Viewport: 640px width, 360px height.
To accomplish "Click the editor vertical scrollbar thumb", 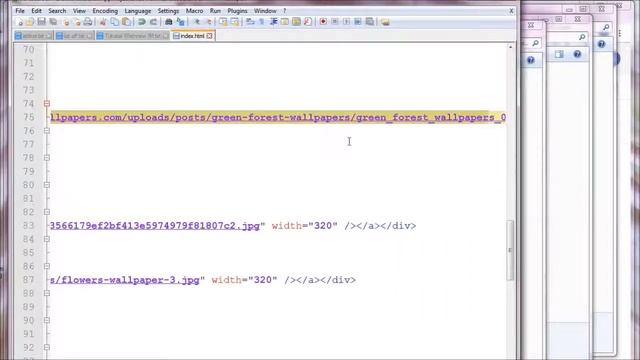I will pos(510,250).
